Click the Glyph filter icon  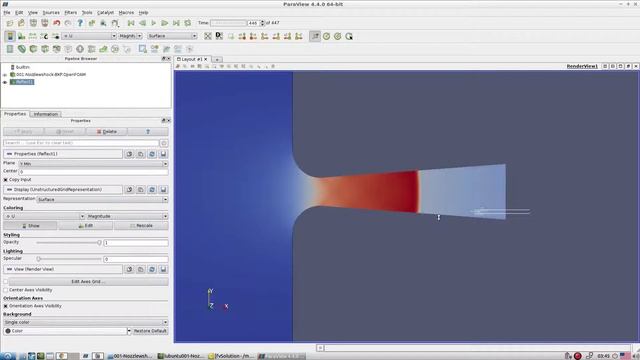[x=80, y=49]
